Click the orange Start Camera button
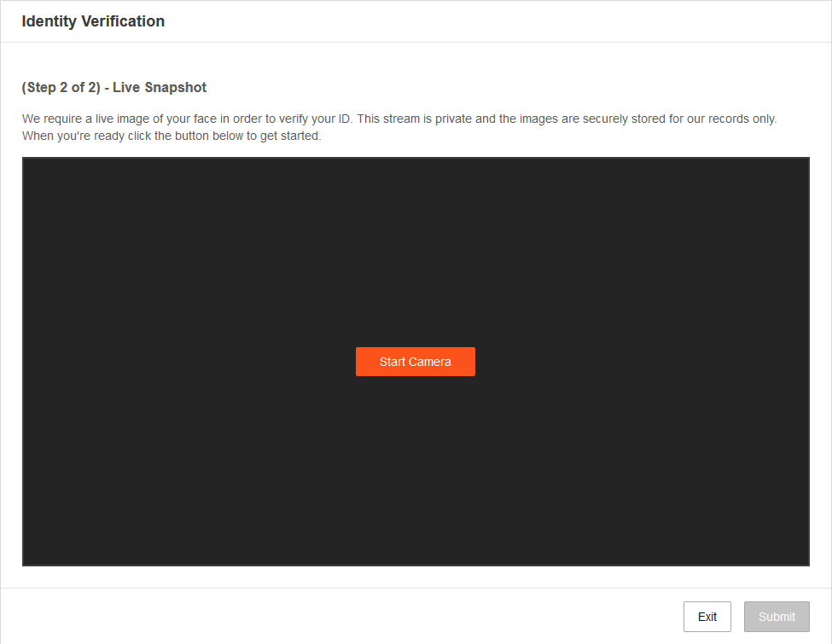This screenshot has width=832, height=644. (x=415, y=362)
